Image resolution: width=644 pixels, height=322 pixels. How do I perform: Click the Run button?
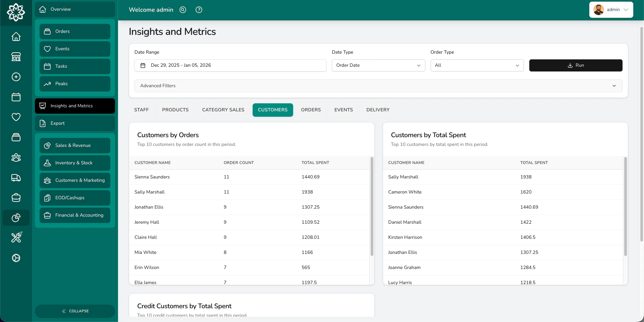[576, 65]
